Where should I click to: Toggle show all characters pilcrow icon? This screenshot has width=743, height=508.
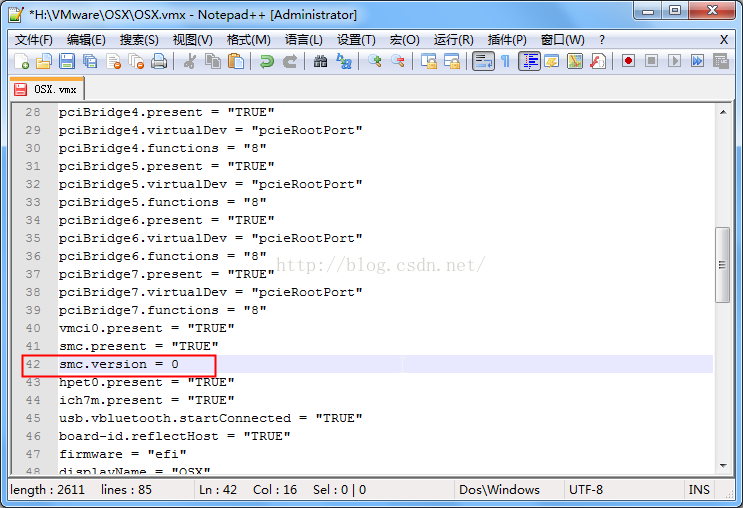(x=506, y=62)
